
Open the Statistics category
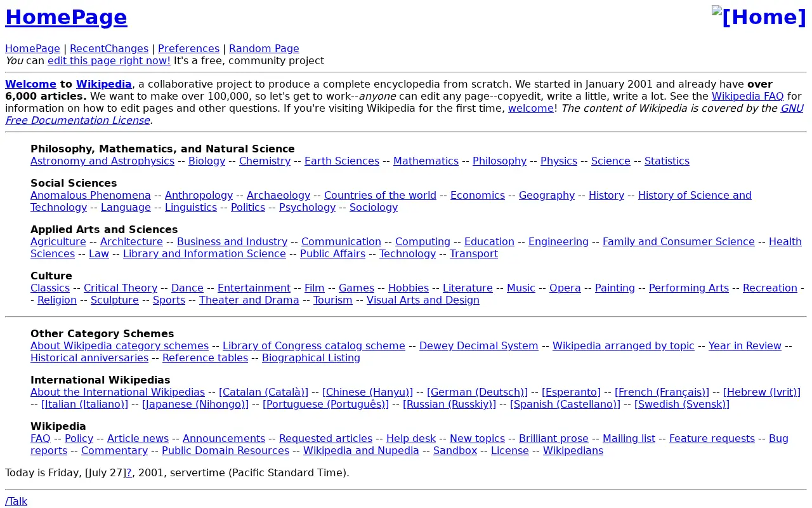(667, 161)
